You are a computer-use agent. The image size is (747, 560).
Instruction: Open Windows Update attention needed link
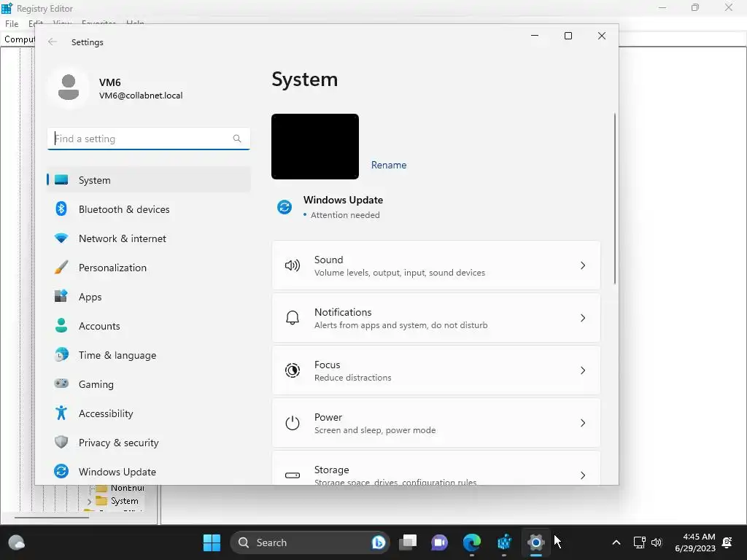343,207
